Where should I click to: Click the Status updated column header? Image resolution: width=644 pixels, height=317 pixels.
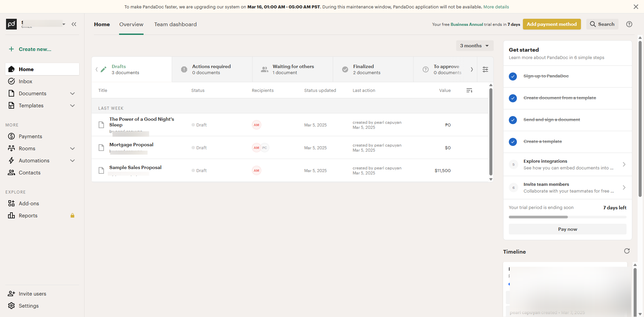320,90
